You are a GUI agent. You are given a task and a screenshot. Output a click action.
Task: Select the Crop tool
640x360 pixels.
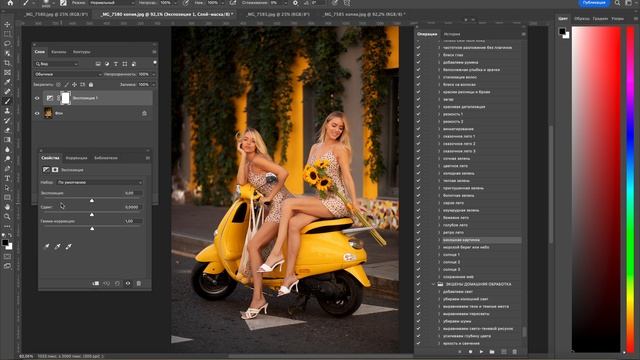[x=7, y=63]
